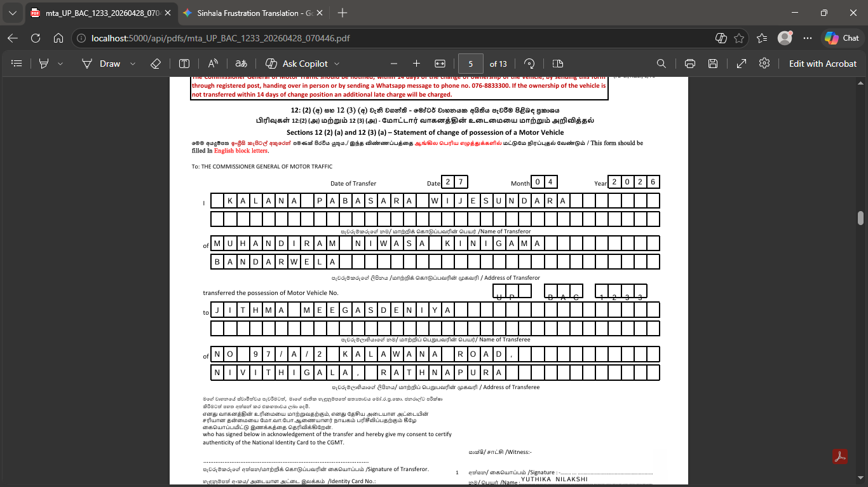The image size is (868, 487).
Task: Open a new browser tab
Action: coord(342,13)
